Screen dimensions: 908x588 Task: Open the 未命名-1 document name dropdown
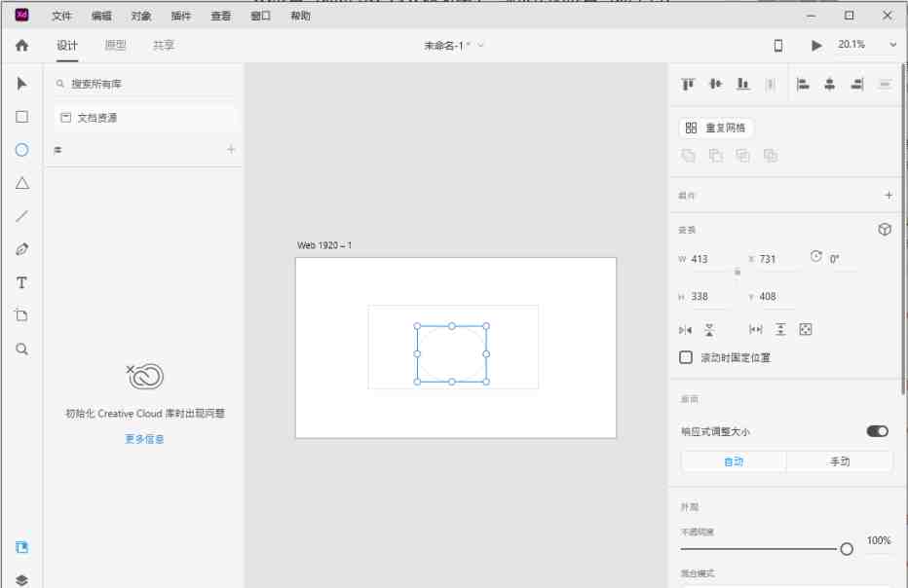(479, 45)
